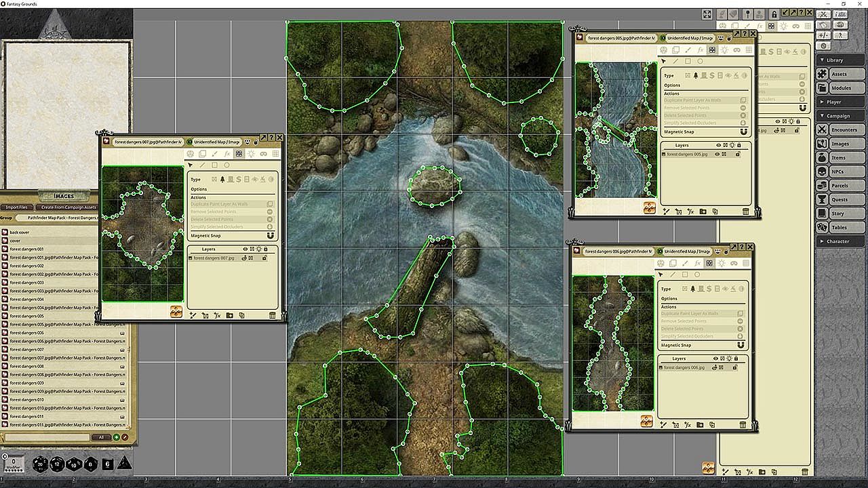The height and width of the screenshot is (488, 868).
Task: Roll the d20 die
Action: [41, 464]
